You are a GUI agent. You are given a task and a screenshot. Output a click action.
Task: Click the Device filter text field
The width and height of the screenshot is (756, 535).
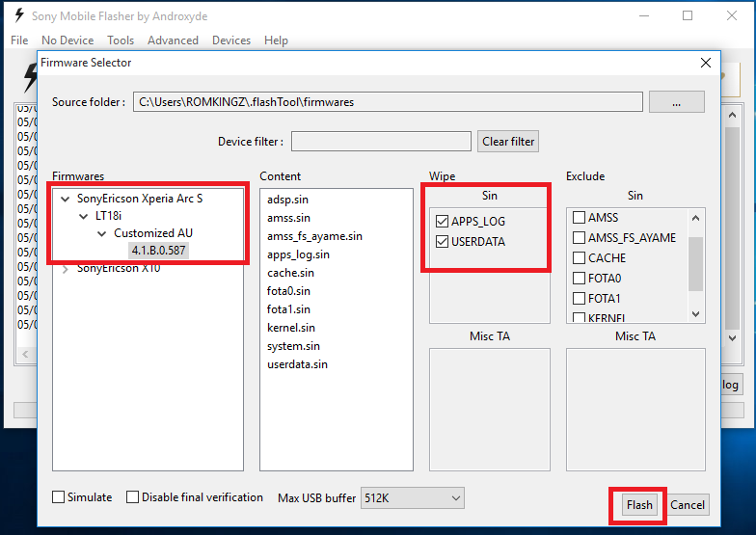pos(381,141)
